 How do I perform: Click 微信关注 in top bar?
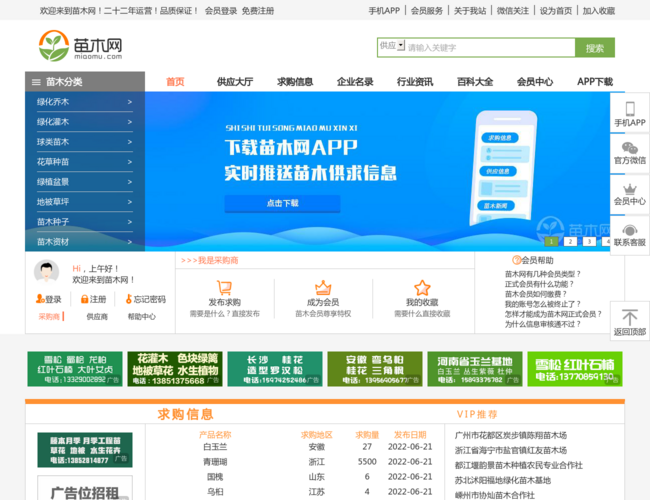[513, 11]
